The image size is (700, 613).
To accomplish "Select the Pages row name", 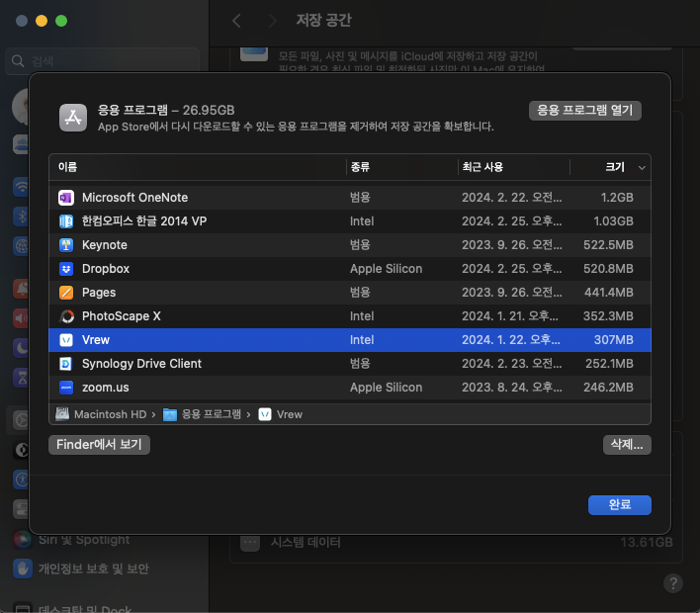I will (99, 293).
